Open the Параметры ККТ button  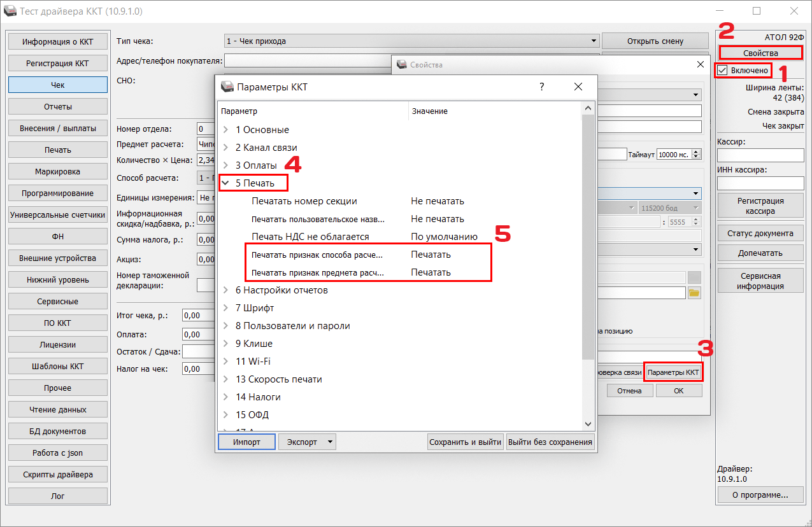(x=673, y=372)
